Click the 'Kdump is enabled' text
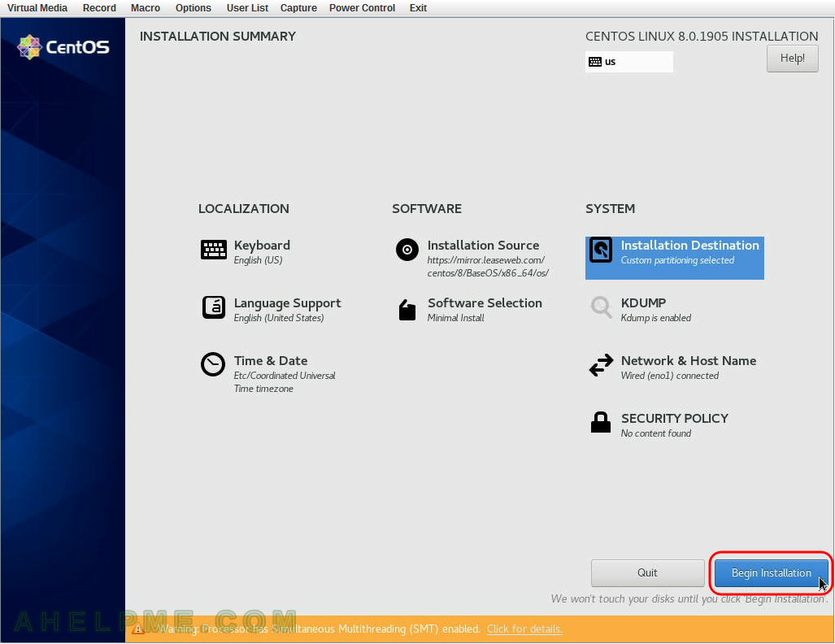 point(656,317)
